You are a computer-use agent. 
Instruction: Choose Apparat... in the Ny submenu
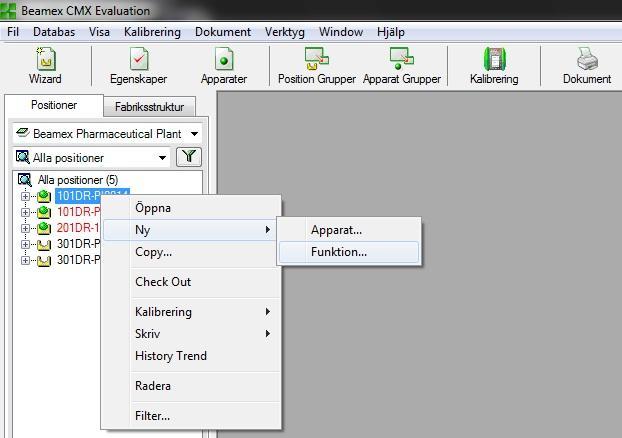[349, 230]
